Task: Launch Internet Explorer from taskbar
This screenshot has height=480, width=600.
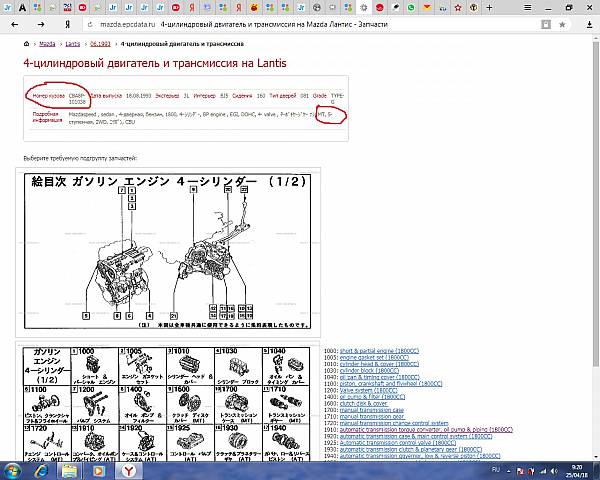Action: (x=41, y=470)
